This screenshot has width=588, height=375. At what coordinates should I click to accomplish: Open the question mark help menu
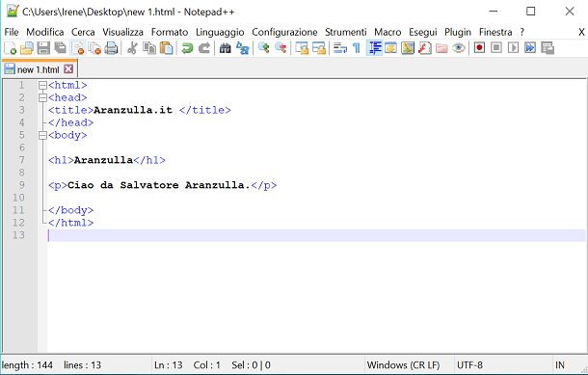(x=522, y=32)
